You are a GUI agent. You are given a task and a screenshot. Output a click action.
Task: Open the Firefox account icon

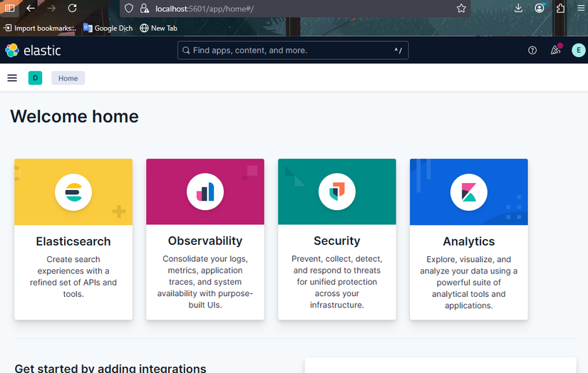coord(540,8)
